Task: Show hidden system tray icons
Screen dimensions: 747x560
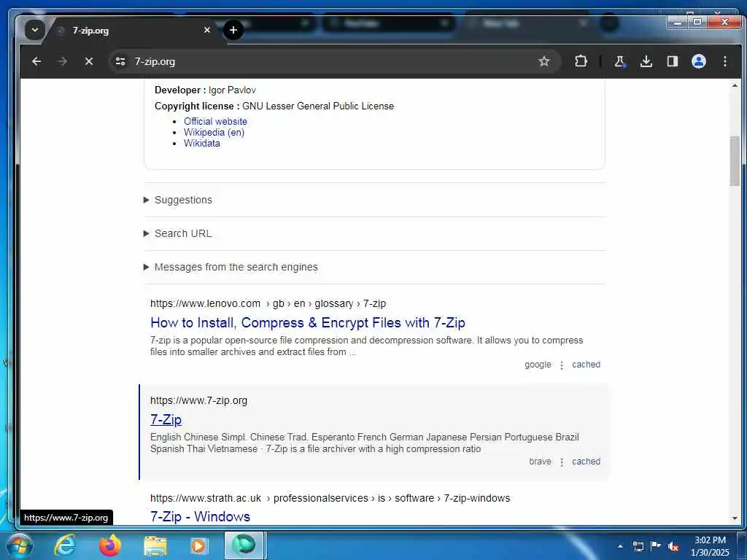Action: (620, 546)
